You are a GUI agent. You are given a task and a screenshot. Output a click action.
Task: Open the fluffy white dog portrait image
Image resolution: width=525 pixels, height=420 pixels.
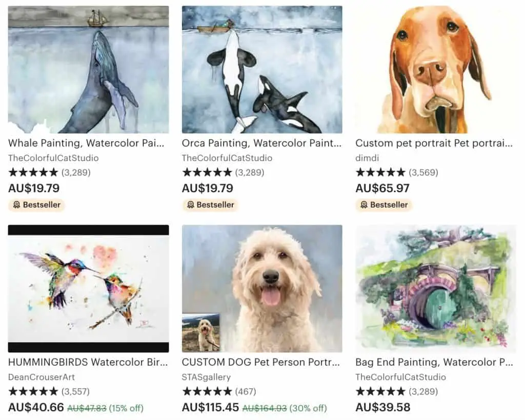pyautogui.click(x=262, y=289)
